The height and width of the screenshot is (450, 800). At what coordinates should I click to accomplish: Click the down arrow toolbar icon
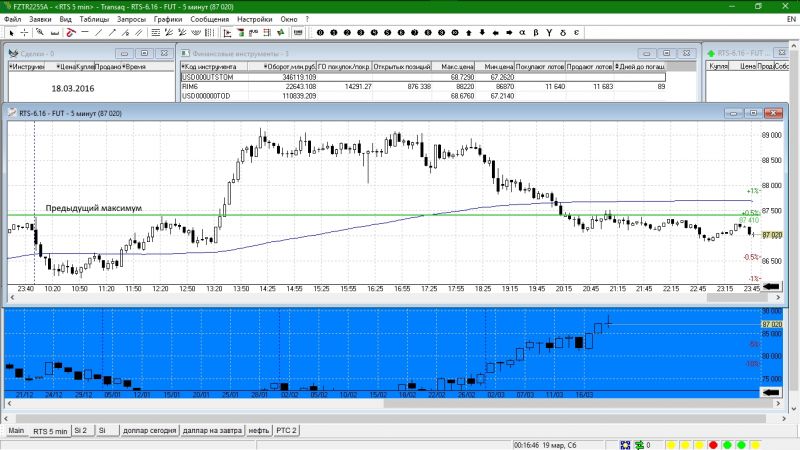click(482, 33)
